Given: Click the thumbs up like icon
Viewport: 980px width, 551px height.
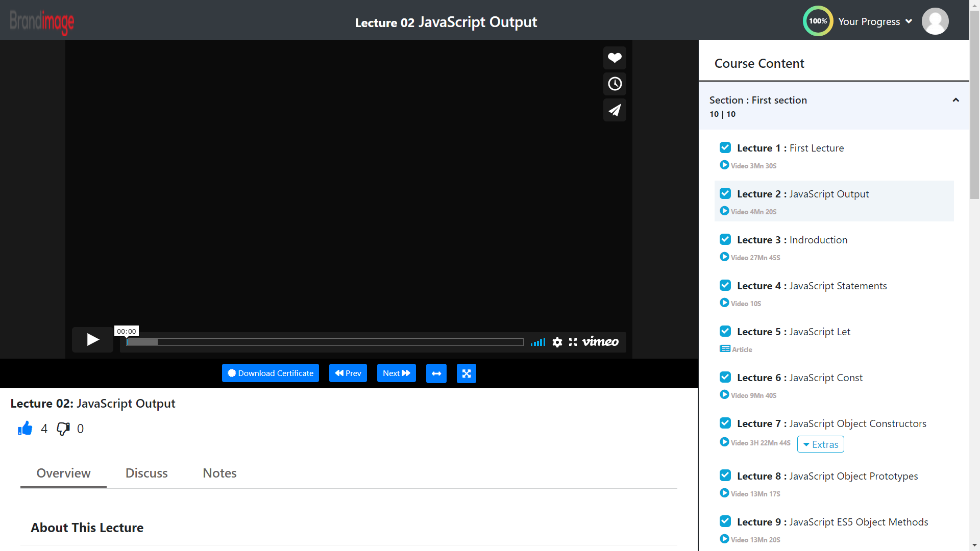Looking at the screenshot, I should click(25, 429).
